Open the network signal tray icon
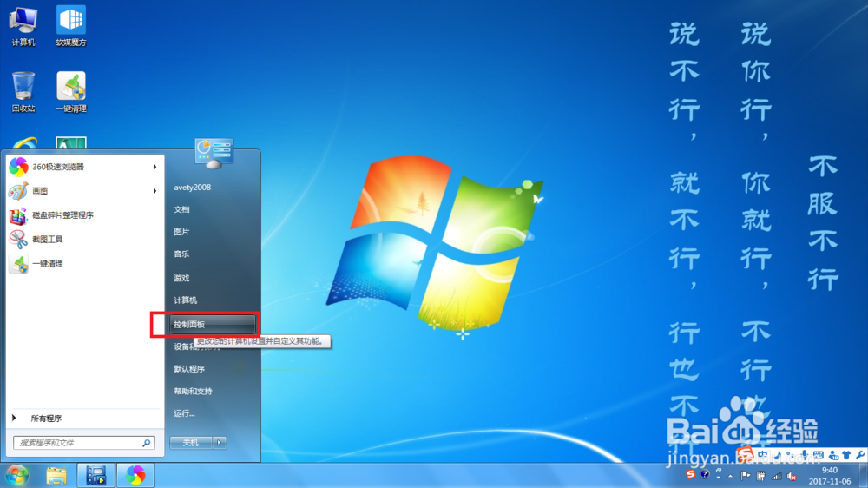The image size is (868, 488). coord(777,476)
